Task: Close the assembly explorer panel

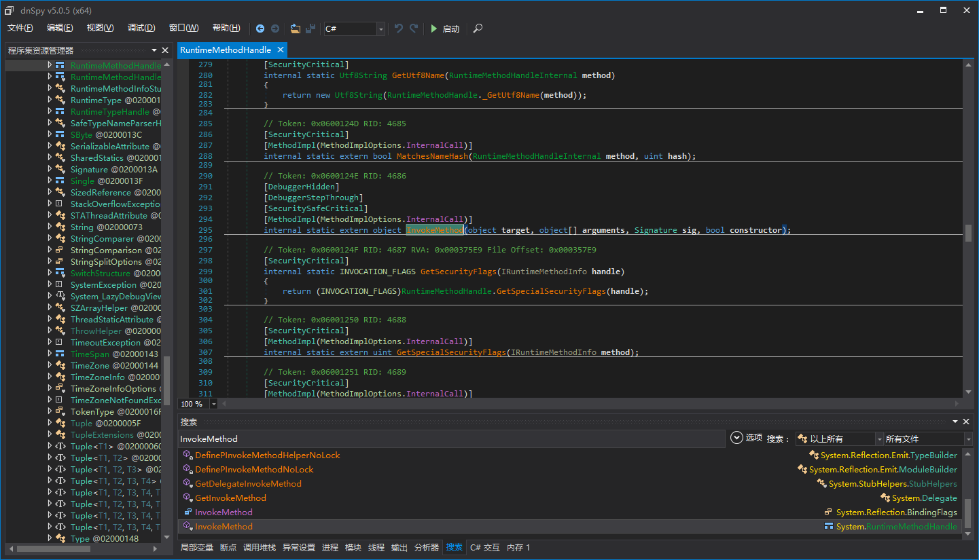Action: click(x=165, y=50)
